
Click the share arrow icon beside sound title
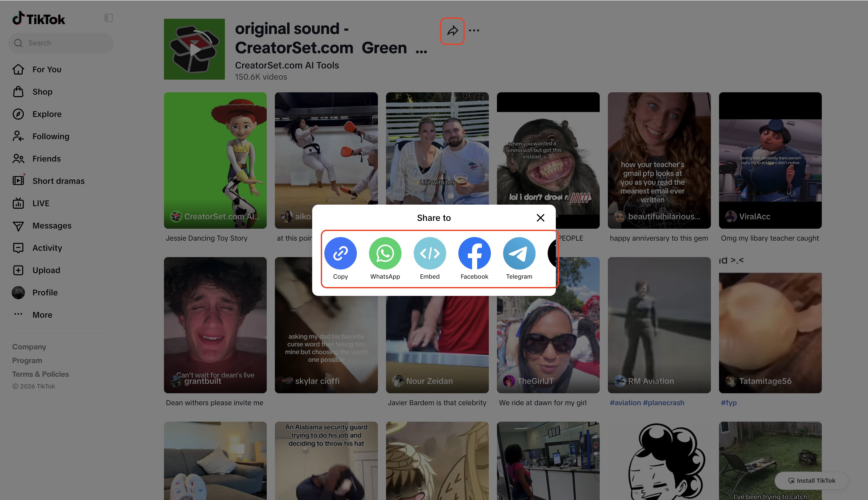pyautogui.click(x=452, y=31)
